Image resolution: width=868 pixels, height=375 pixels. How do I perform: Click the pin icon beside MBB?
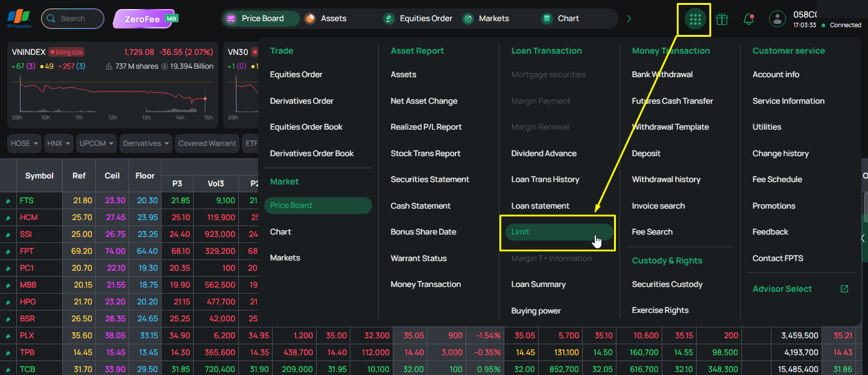[x=8, y=285]
